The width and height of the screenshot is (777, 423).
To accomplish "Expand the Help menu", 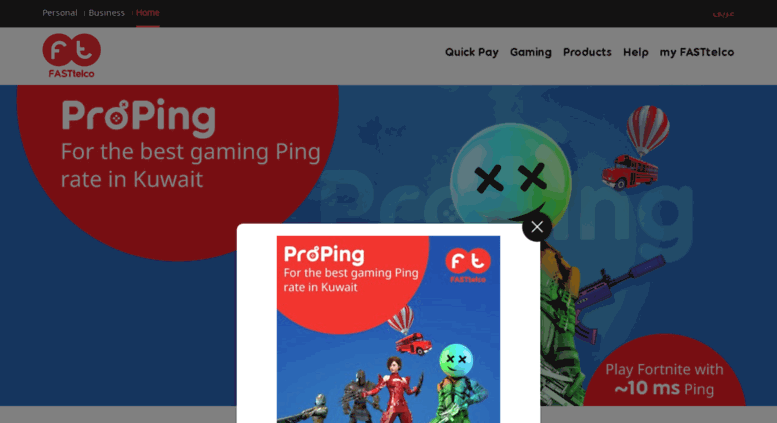I will [x=635, y=52].
